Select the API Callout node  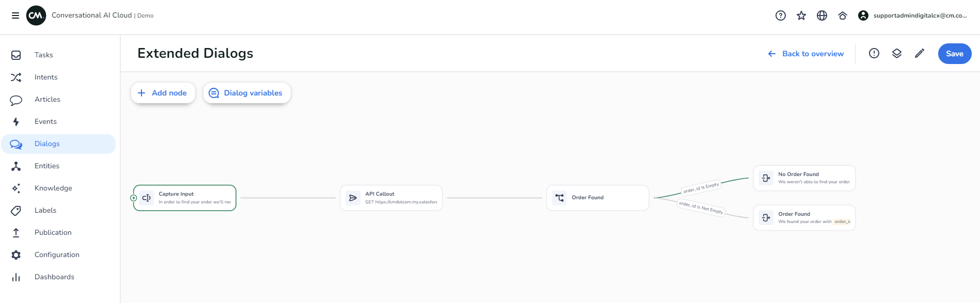point(391,198)
